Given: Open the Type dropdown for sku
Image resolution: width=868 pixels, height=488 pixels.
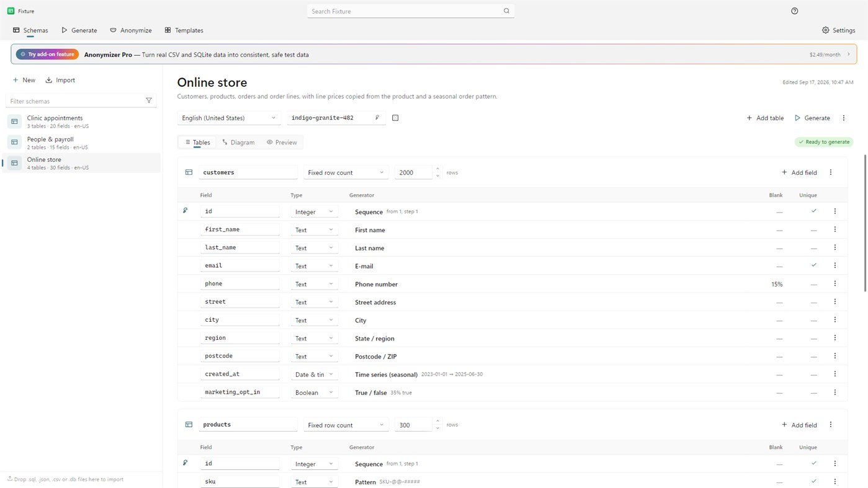Looking at the screenshot, I should pyautogui.click(x=314, y=482).
